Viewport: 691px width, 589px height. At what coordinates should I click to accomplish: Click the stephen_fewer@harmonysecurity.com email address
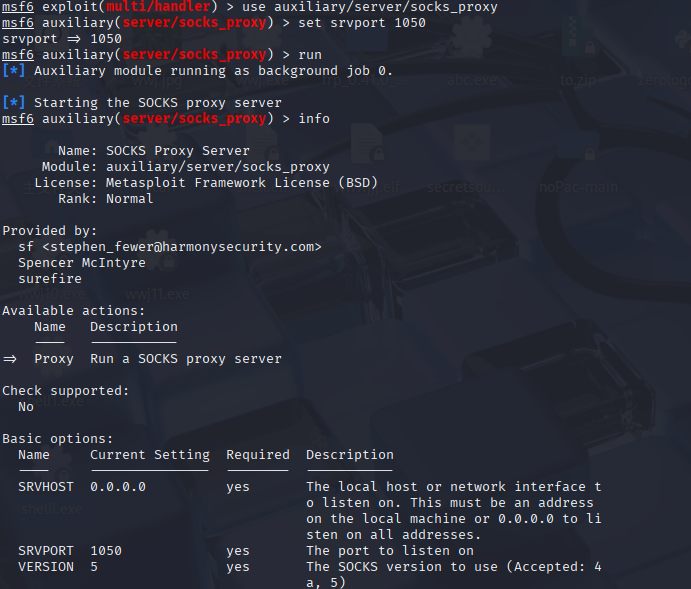(x=182, y=247)
